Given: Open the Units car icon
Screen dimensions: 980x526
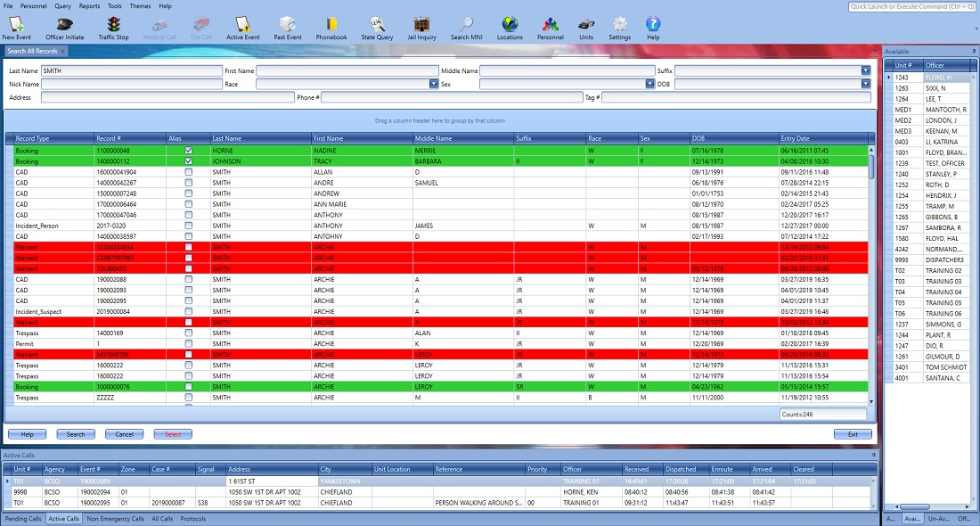Looking at the screenshot, I should [x=585, y=27].
